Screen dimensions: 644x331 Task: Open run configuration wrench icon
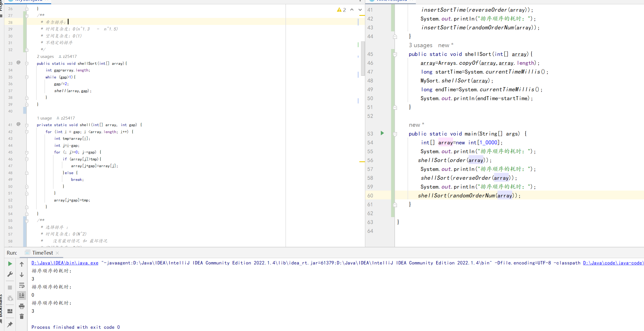point(10,274)
